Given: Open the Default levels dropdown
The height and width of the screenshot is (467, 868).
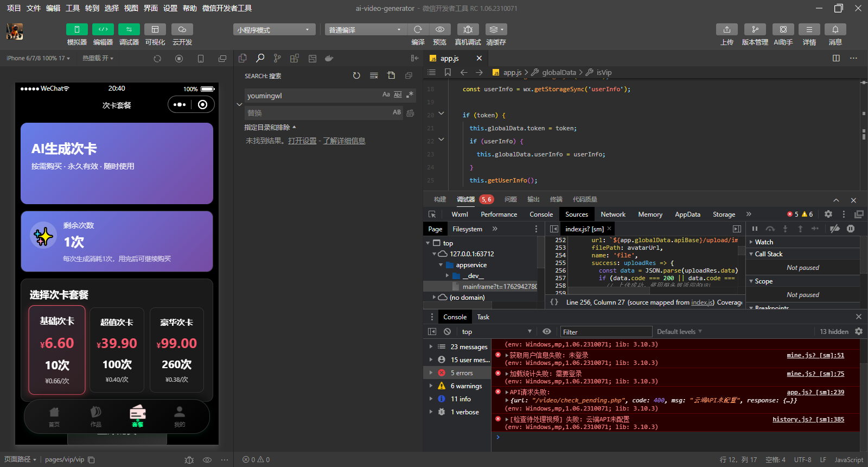Looking at the screenshot, I should [x=679, y=332].
